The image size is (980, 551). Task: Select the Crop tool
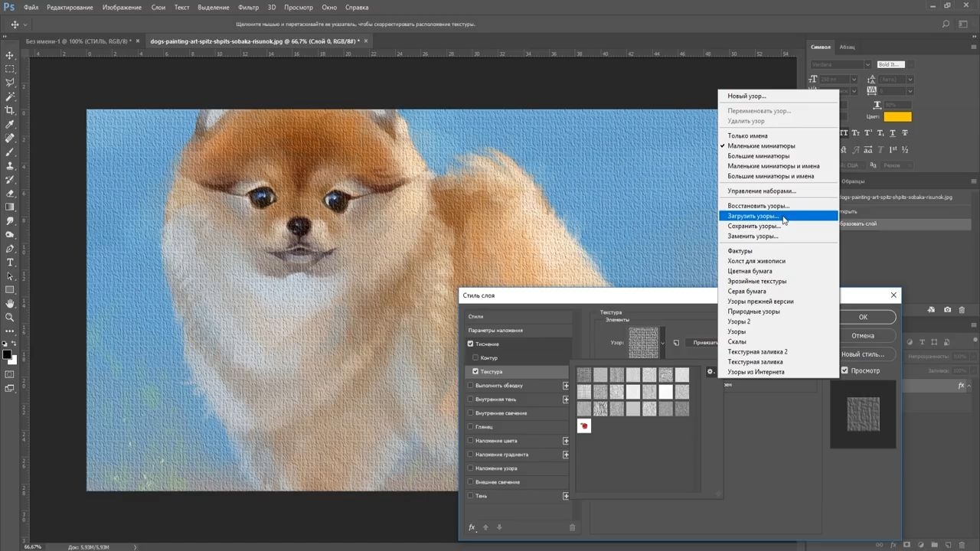(x=9, y=111)
